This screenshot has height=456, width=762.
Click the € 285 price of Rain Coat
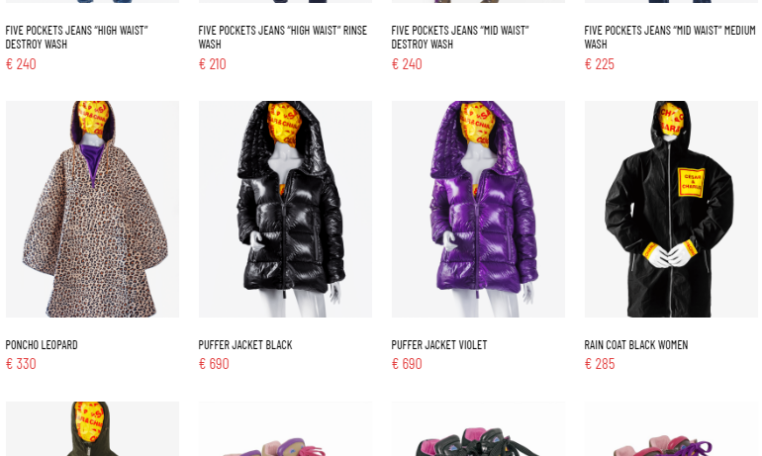pos(600,364)
